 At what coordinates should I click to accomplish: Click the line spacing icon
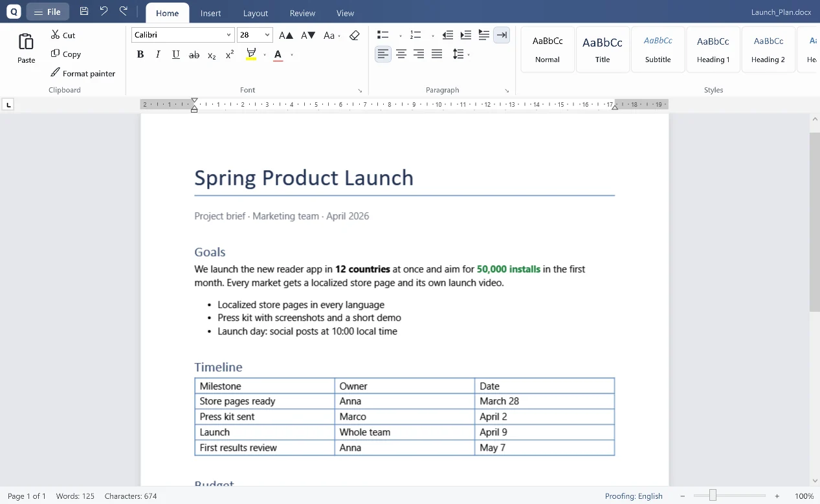click(x=458, y=54)
